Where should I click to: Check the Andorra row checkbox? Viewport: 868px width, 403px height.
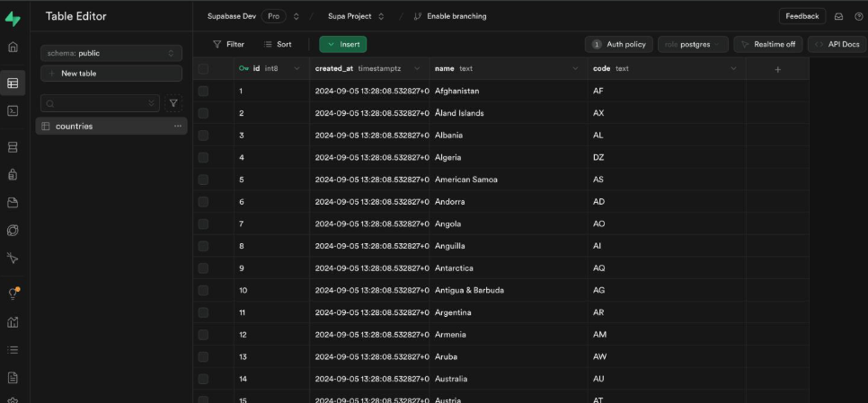click(x=203, y=202)
